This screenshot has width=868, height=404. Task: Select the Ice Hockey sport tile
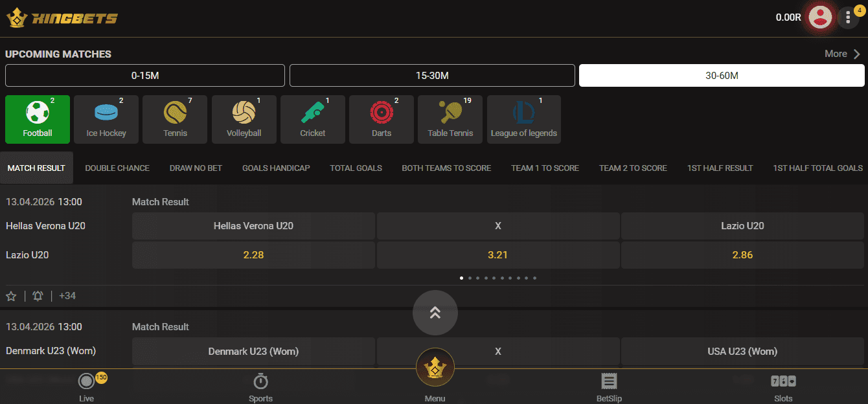106,119
